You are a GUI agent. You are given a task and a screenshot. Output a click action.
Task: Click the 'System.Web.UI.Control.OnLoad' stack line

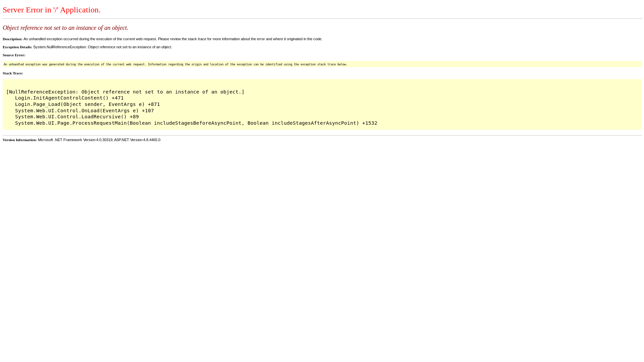pyautogui.click(x=85, y=111)
